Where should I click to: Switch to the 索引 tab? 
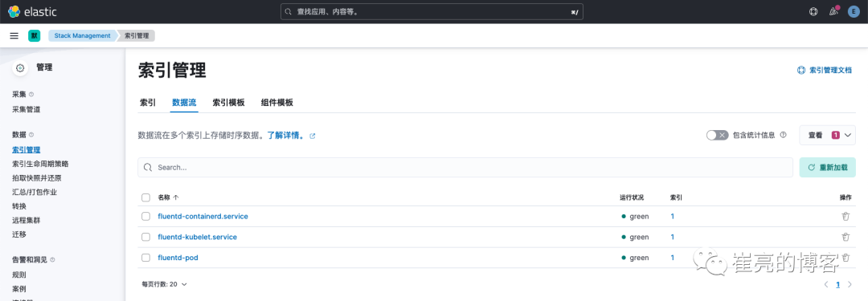[148, 103]
